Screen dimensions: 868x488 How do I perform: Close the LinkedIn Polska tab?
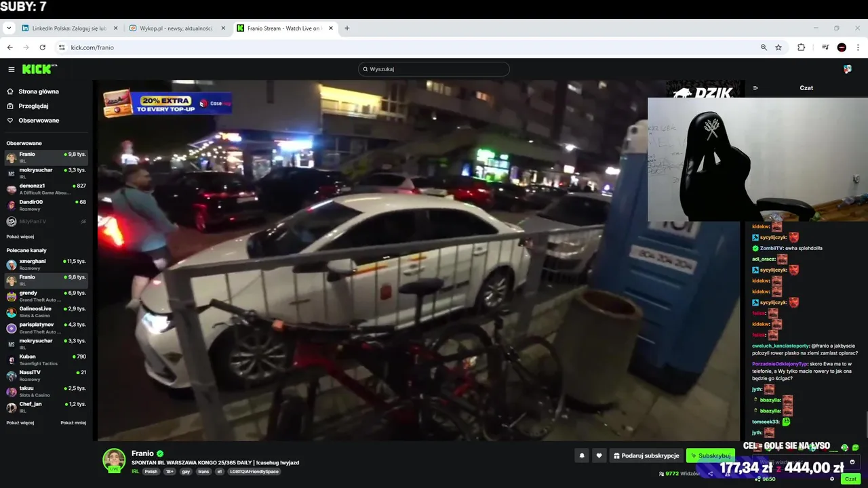[115, 28]
